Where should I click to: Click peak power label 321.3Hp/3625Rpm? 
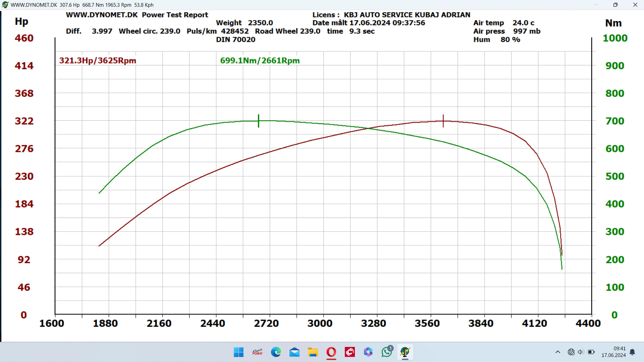[98, 61]
